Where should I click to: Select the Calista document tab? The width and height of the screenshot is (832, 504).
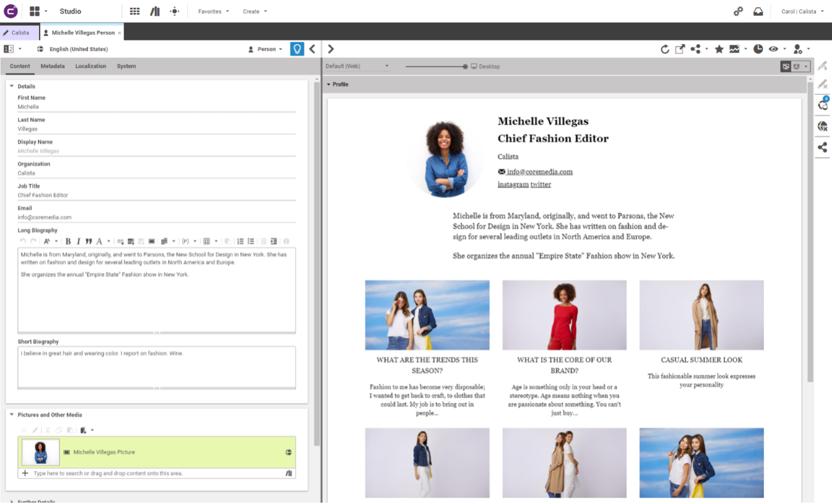(20, 33)
